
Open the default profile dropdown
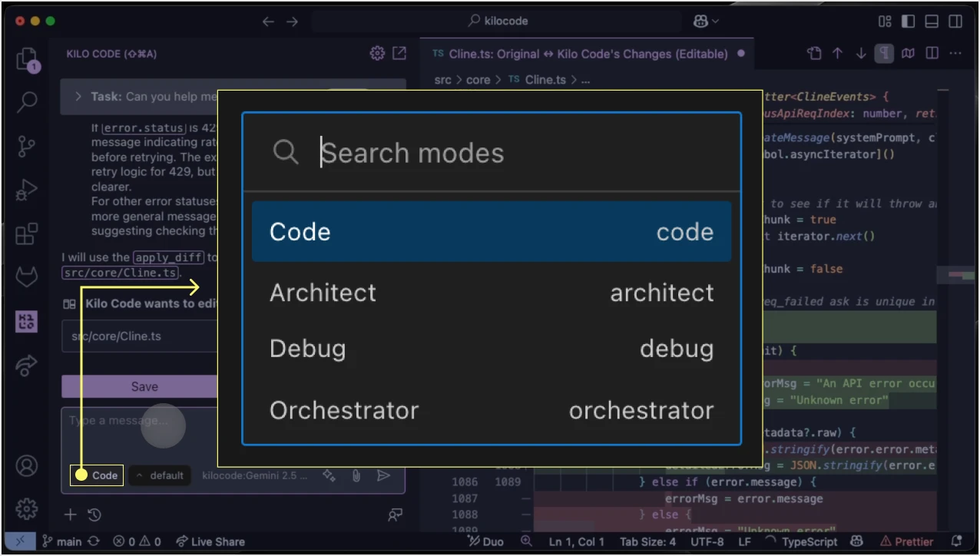[x=159, y=475]
